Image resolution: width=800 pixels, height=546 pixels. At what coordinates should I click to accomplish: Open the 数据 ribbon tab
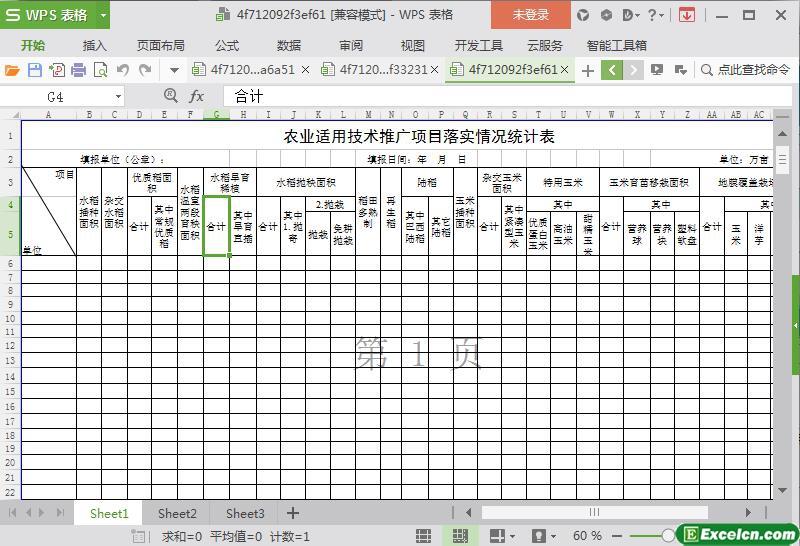pyautogui.click(x=289, y=45)
